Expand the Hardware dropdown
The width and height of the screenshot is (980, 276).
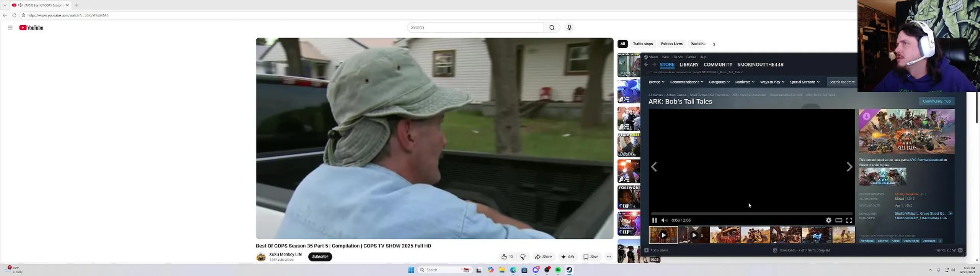pos(745,82)
